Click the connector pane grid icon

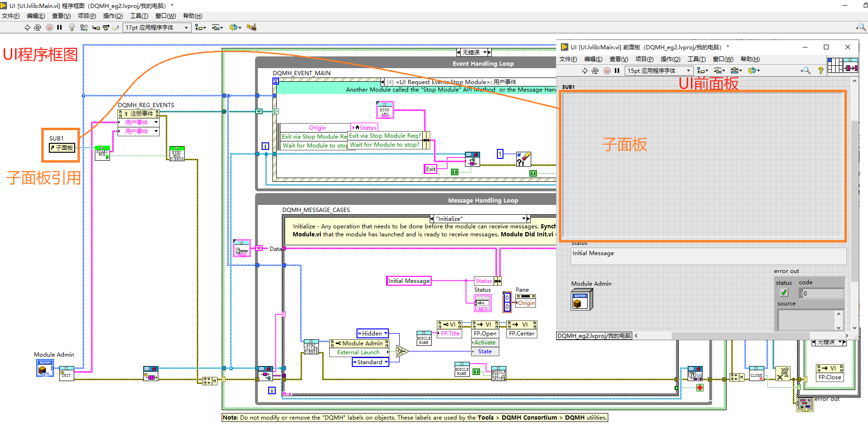click(835, 65)
